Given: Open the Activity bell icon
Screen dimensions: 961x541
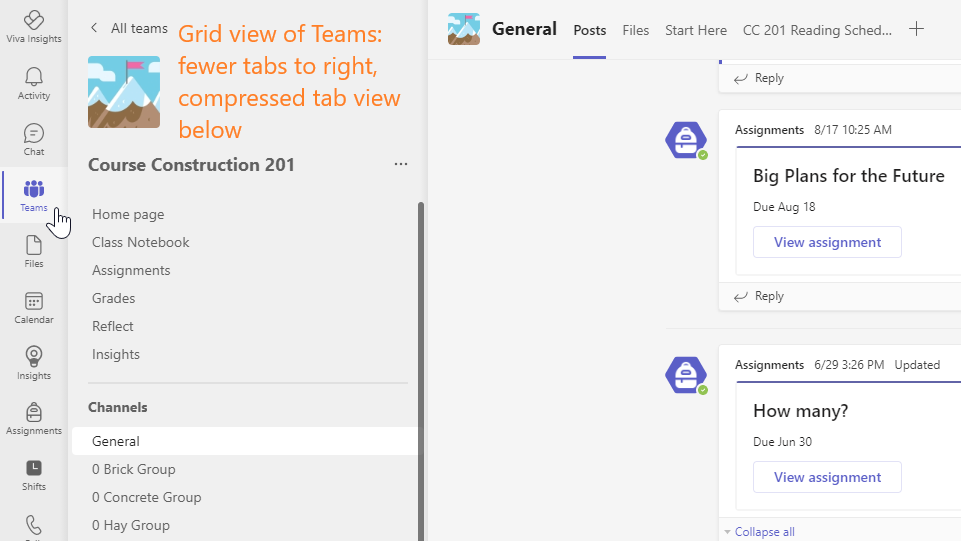Looking at the screenshot, I should tap(34, 83).
